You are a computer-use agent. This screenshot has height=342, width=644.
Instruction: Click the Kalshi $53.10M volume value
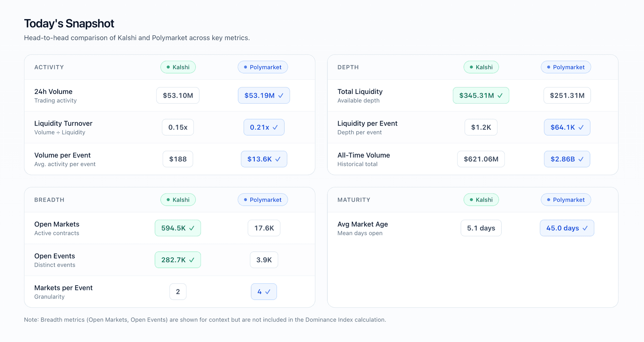178,96
